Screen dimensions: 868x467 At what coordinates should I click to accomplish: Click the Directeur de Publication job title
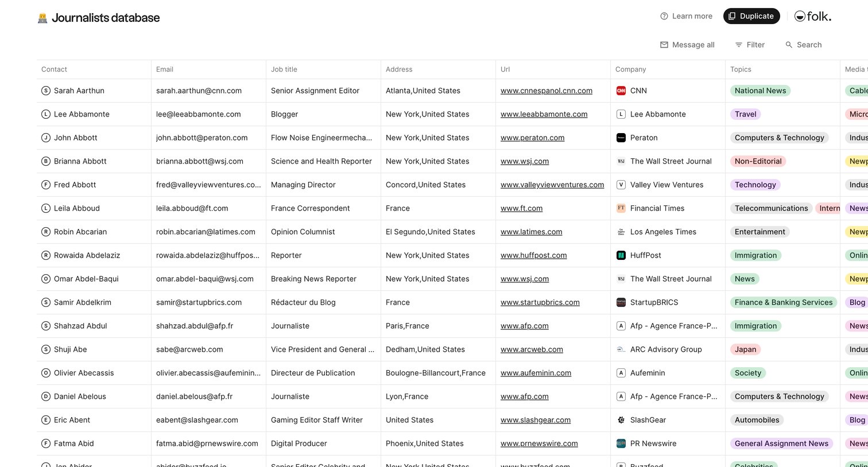313,373
